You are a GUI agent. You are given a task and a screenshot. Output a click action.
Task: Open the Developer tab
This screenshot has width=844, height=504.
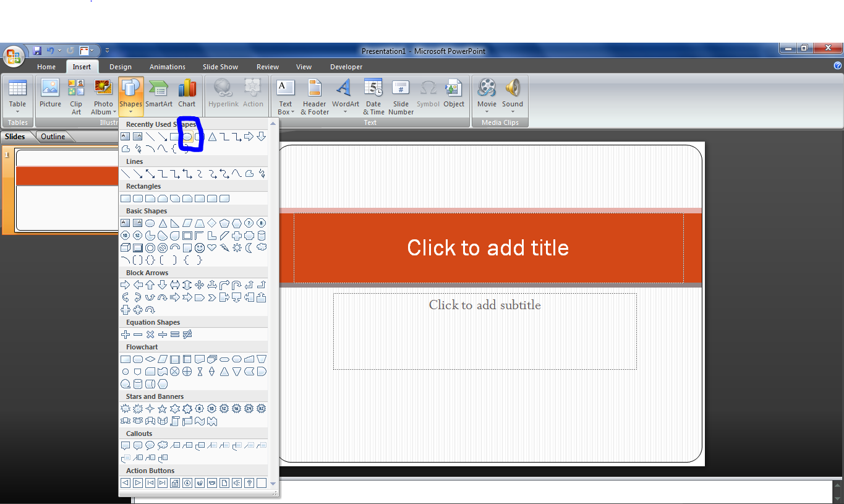click(346, 67)
